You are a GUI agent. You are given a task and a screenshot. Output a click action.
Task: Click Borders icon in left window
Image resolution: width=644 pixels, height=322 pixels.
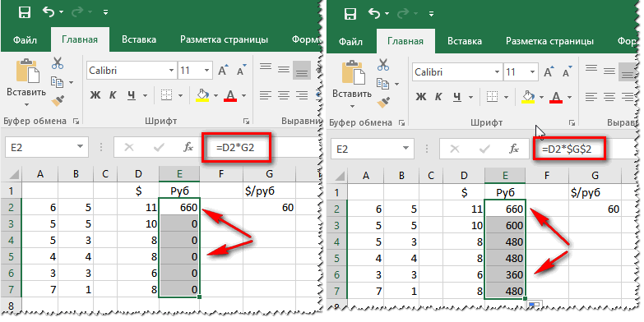(166, 95)
